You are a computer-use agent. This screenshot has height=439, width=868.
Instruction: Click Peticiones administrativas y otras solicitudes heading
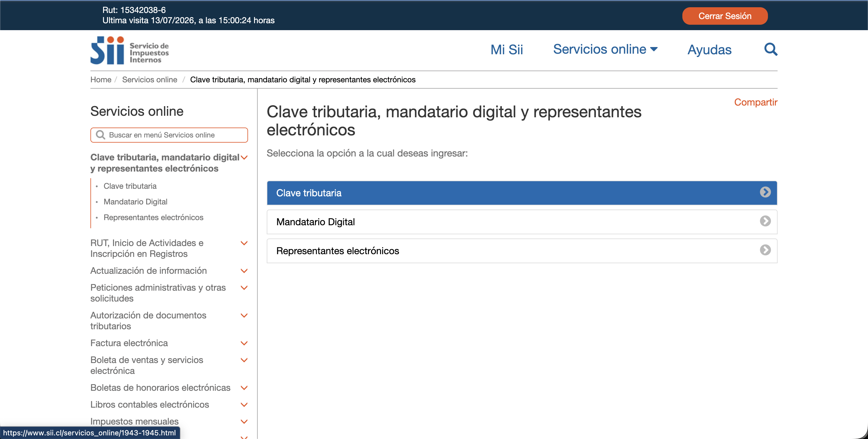158,293
